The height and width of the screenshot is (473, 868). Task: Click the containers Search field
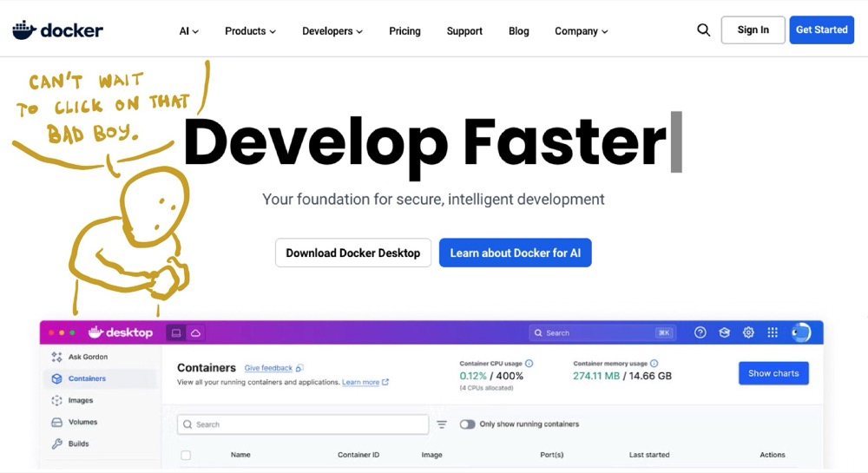(x=303, y=424)
